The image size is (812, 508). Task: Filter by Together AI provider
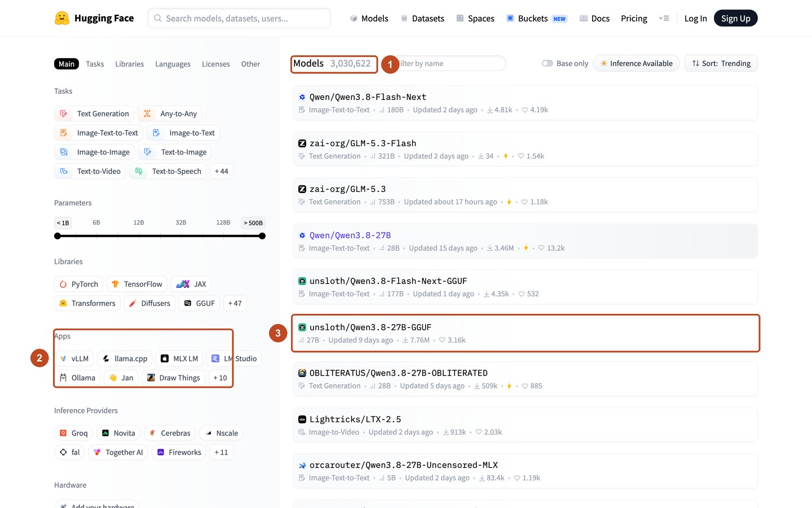pos(118,452)
